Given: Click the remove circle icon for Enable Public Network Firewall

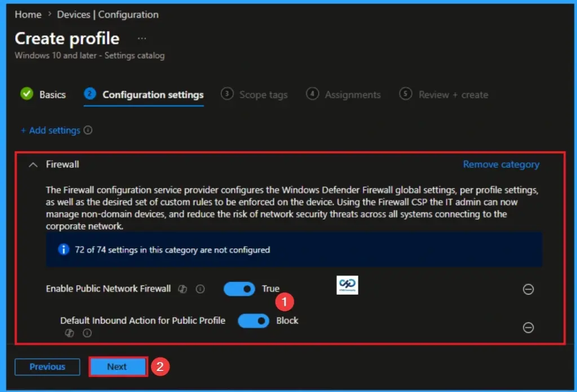Looking at the screenshot, I should click(529, 289).
